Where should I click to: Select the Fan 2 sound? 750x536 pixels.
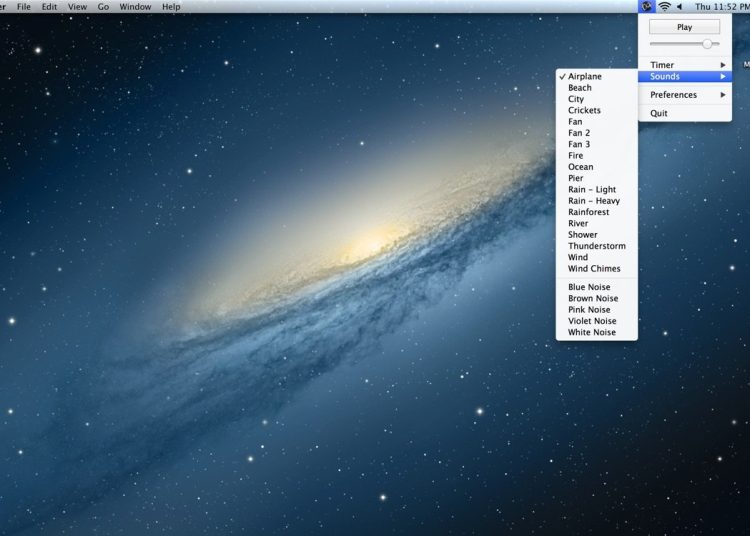point(596,133)
